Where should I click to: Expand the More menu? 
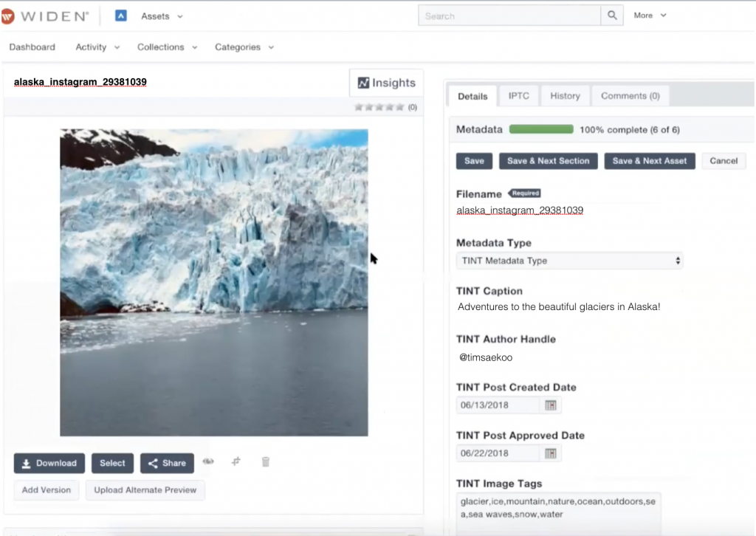[x=650, y=16]
